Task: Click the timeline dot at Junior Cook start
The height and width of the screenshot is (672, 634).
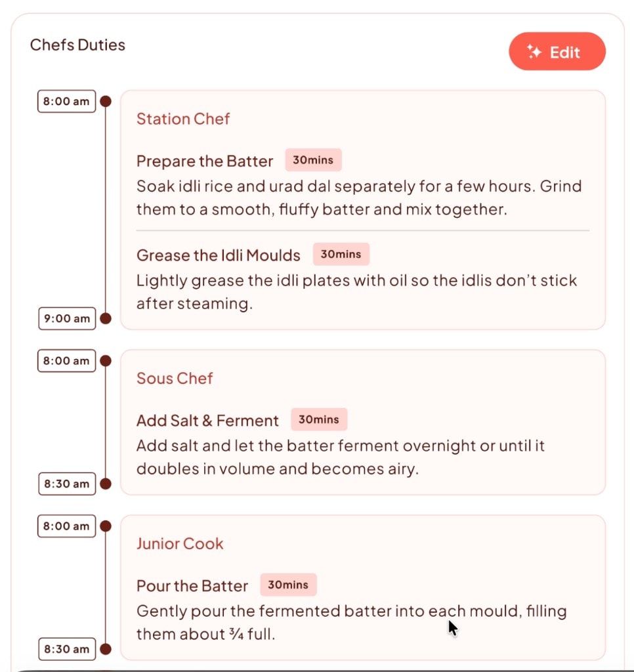Action: [106, 526]
